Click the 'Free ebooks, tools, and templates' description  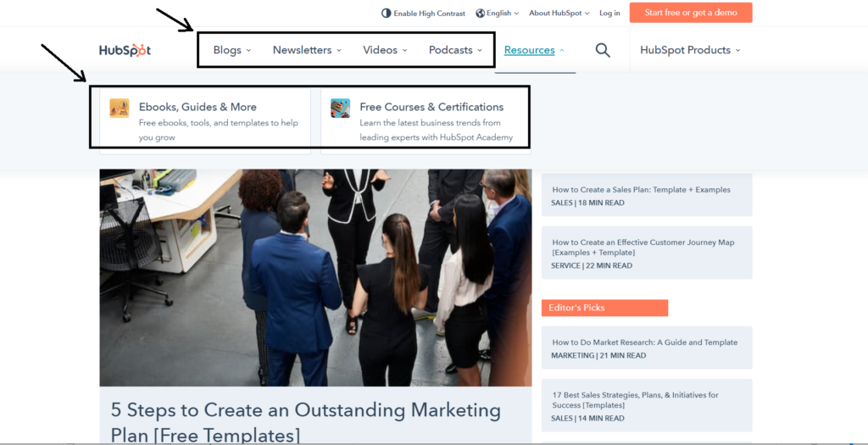(x=218, y=130)
